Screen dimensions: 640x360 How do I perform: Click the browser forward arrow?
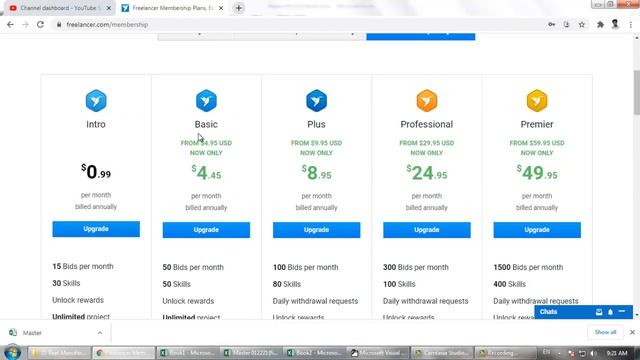pos(25,24)
